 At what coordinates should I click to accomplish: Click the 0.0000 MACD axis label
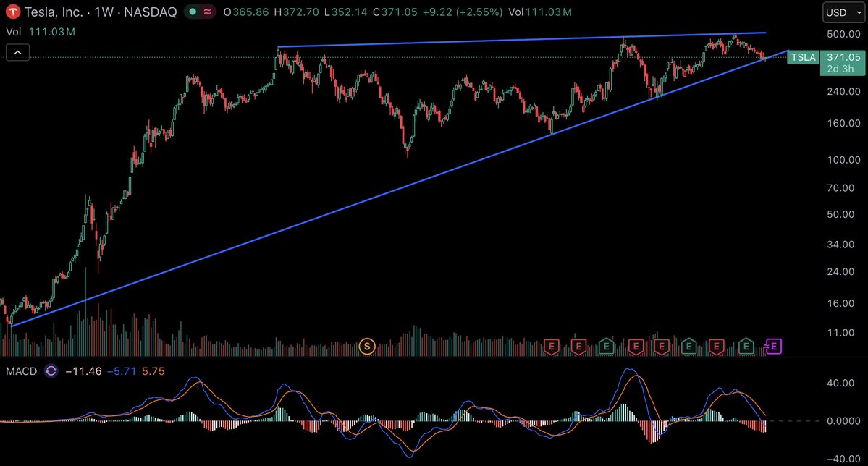843,421
